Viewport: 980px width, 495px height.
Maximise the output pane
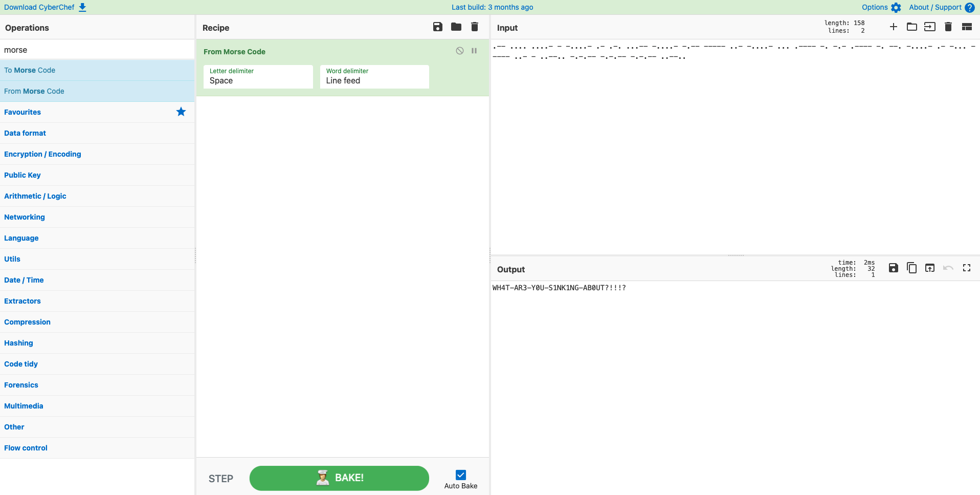(966, 268)
